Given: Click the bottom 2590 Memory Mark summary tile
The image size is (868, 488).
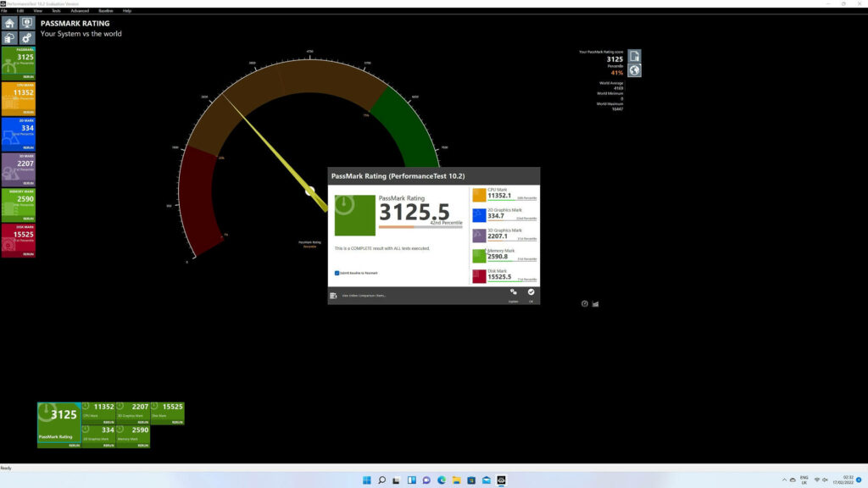Looking at the screenshot, I should click(133, 436).
